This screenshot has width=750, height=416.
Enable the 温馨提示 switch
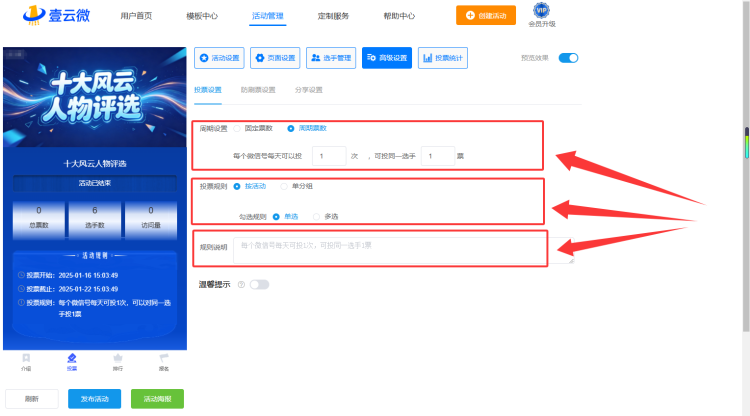tap(259, 285)
